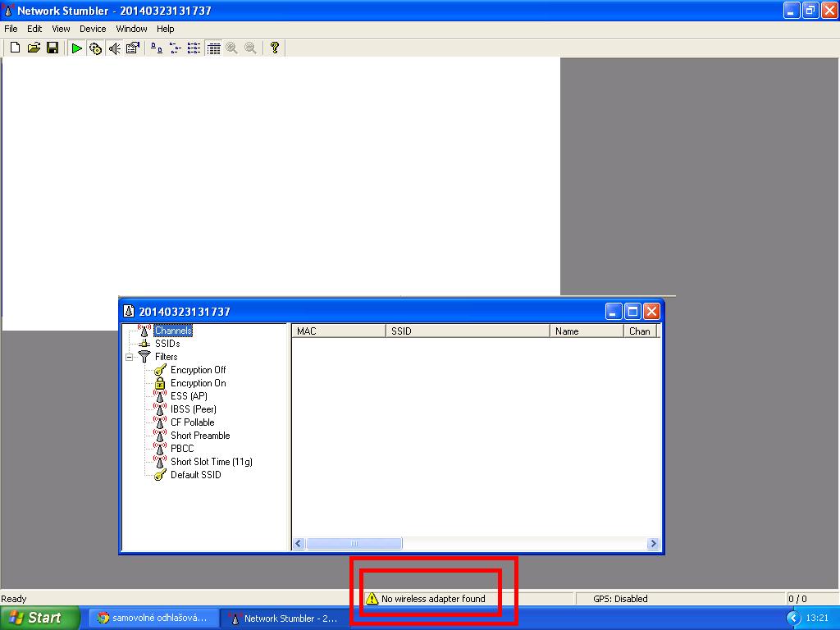Click the Encryption Off key icon
The image size is (840, 630).
click(x=160, y=370)
